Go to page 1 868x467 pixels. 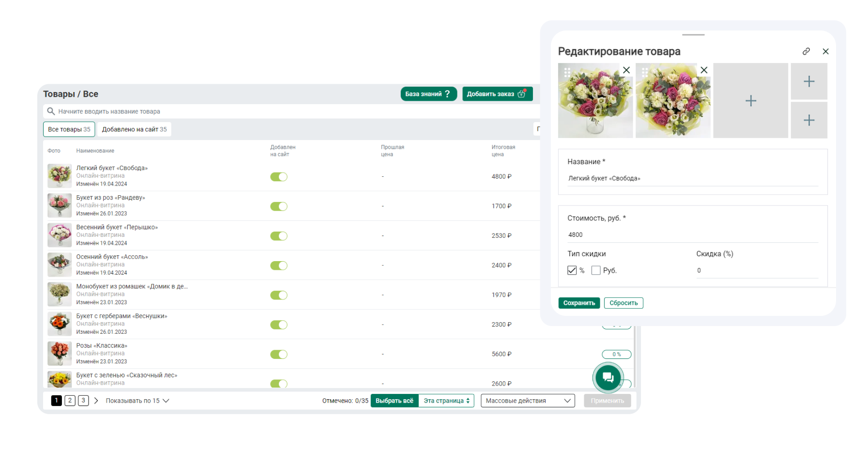pyautogui.click(x=57, y=400)
